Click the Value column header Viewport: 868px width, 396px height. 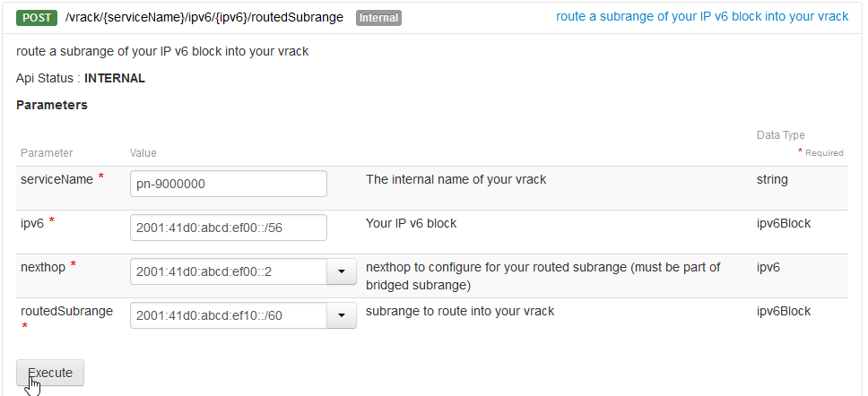pyautogui.click(x=143, y=153)
